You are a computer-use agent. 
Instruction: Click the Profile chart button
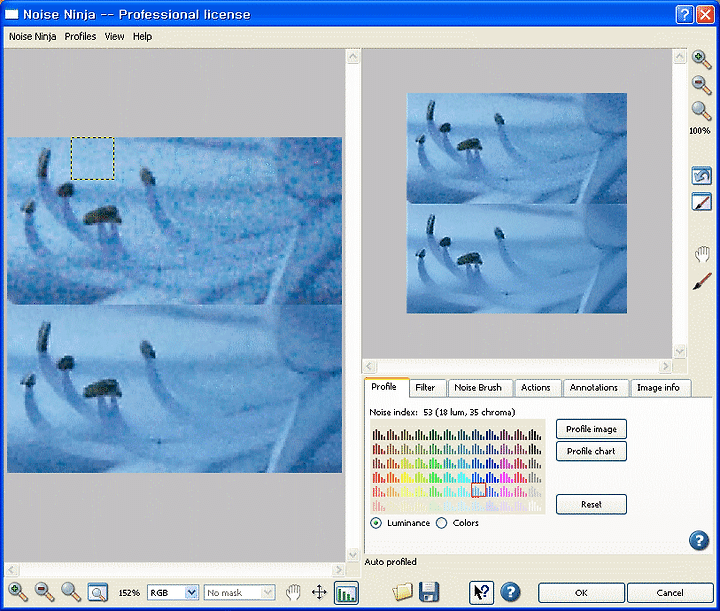click(x=591, y=451)
